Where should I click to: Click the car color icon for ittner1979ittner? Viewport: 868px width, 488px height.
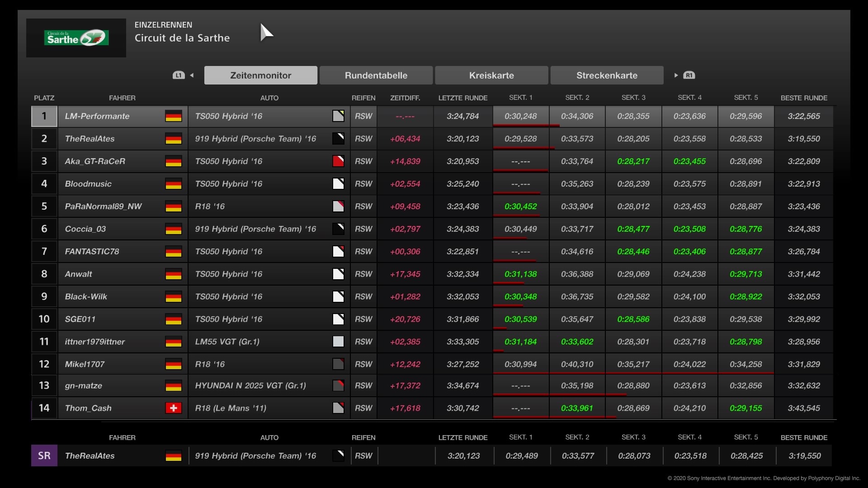[x=338, y=342]
